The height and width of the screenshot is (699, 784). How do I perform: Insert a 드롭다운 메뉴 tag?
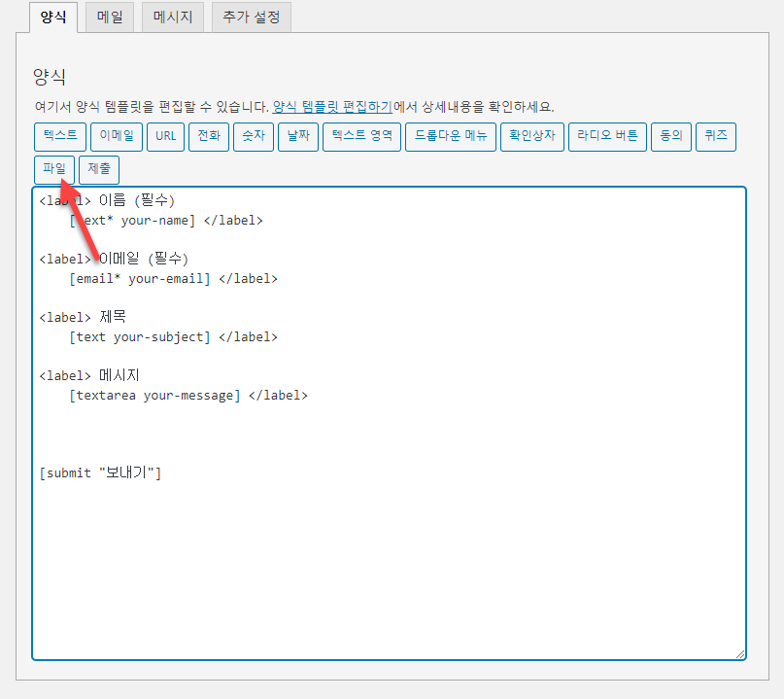point(451,137)
